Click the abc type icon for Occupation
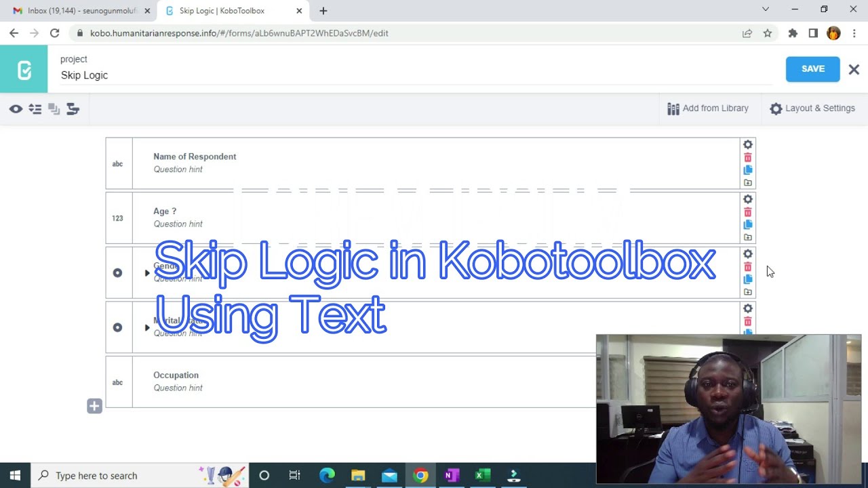The image size is (868, 488). click(x=118, y=382)
